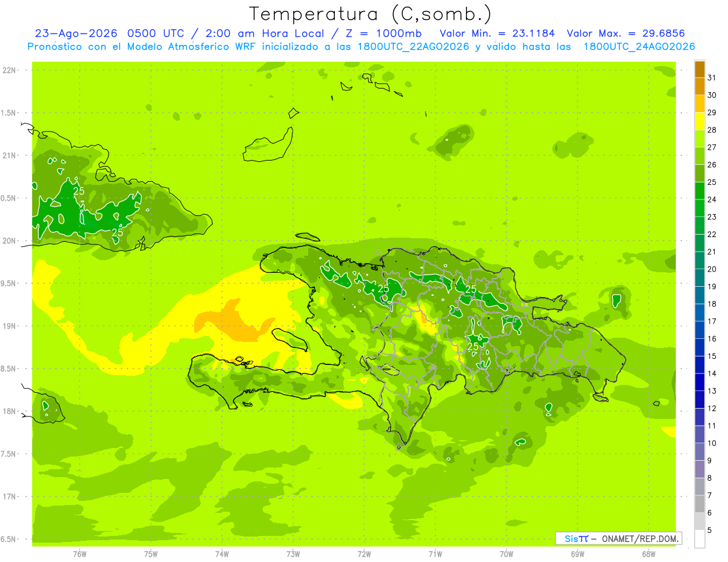This screenshot has height=562, width=728.
Task: Click the 'Z = 1000mb' level text
Action: [x=383, y=33]
